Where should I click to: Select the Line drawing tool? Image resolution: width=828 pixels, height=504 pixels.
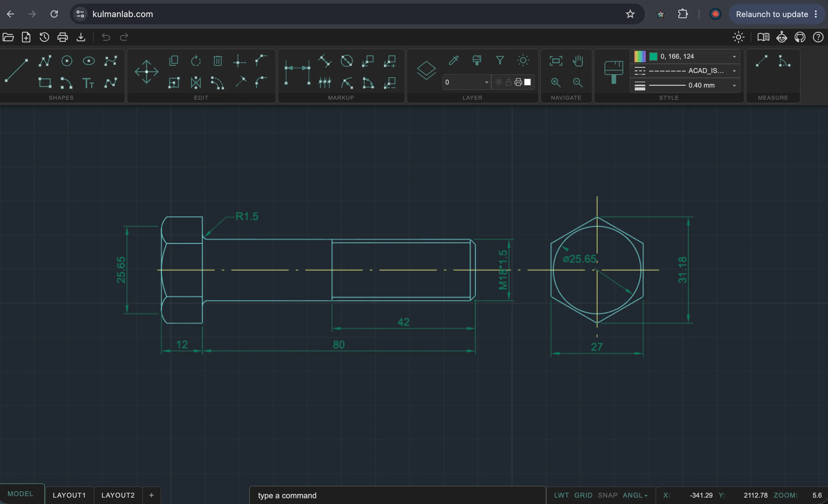pyautogui.click(x=16, y=70)
